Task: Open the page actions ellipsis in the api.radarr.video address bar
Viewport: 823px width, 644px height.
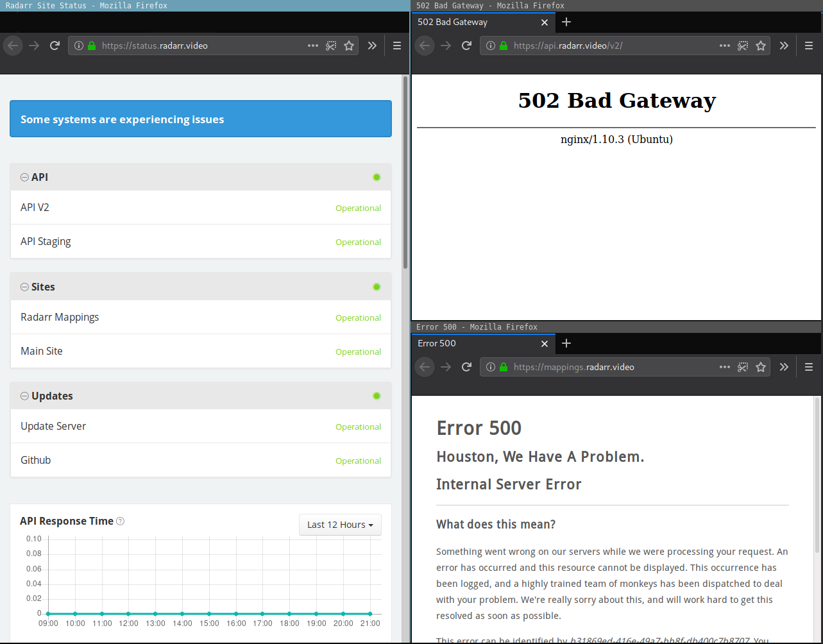Action: coord(724,46)
